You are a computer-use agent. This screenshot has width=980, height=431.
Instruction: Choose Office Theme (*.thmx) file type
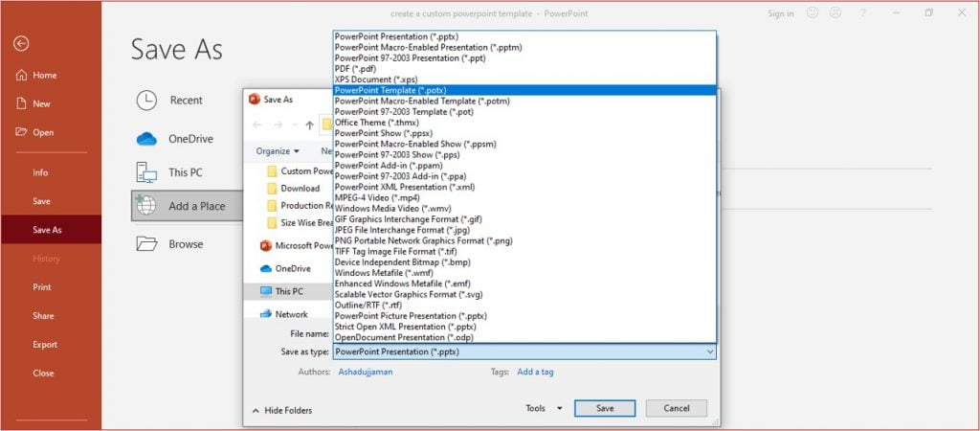coord(525,123)
